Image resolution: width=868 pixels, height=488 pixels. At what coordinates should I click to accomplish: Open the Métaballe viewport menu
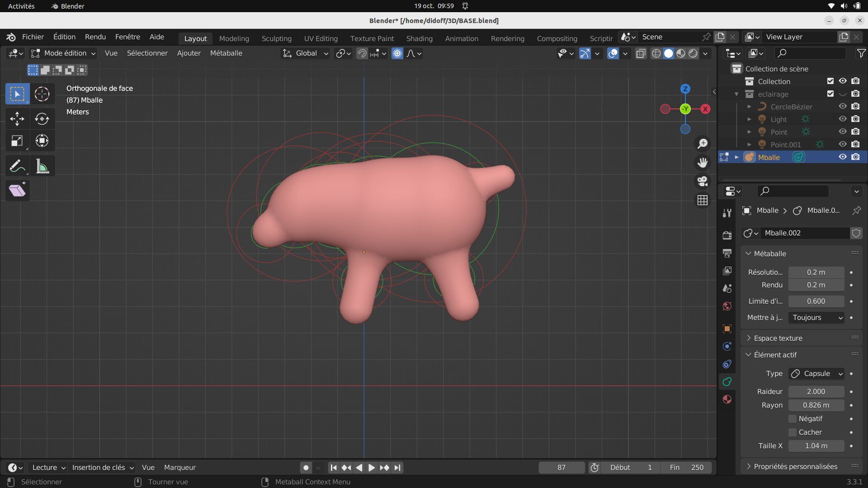pyautogui.click(x=226, y=53)
